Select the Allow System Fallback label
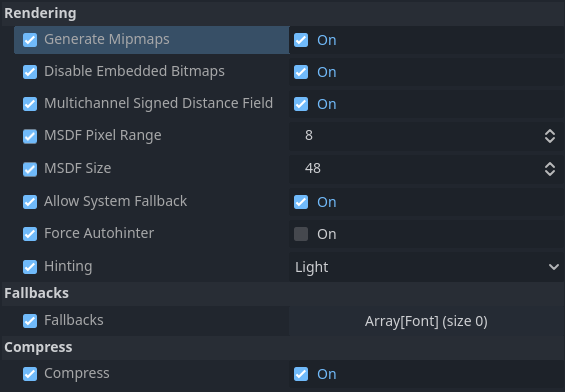 tap(115, 201)
